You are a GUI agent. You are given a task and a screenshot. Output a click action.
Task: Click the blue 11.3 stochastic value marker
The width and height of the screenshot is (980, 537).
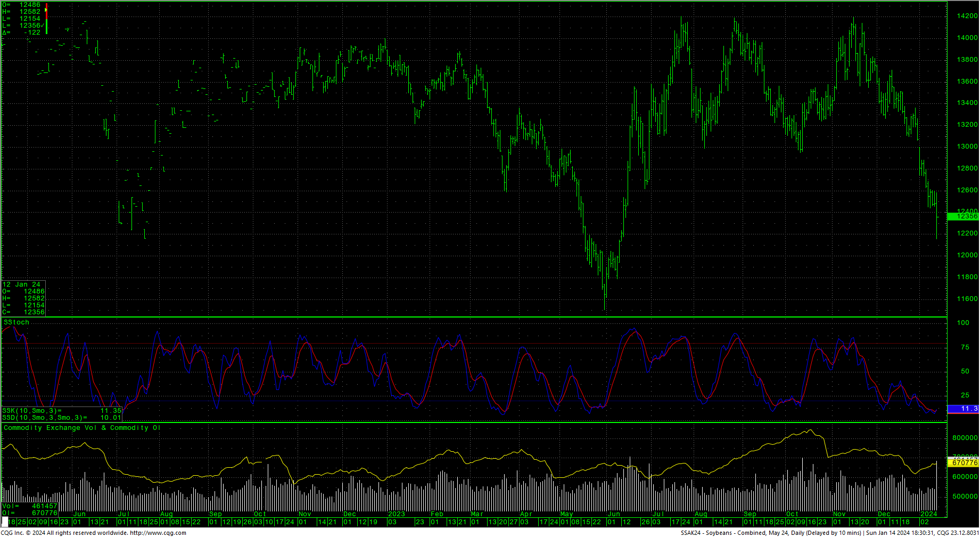[963, 409]
